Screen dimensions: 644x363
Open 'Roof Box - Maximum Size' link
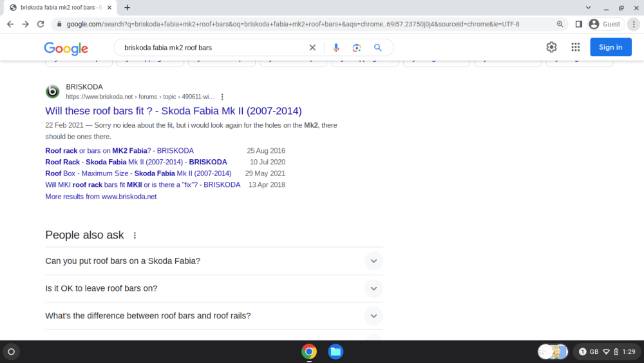point(138,173)
